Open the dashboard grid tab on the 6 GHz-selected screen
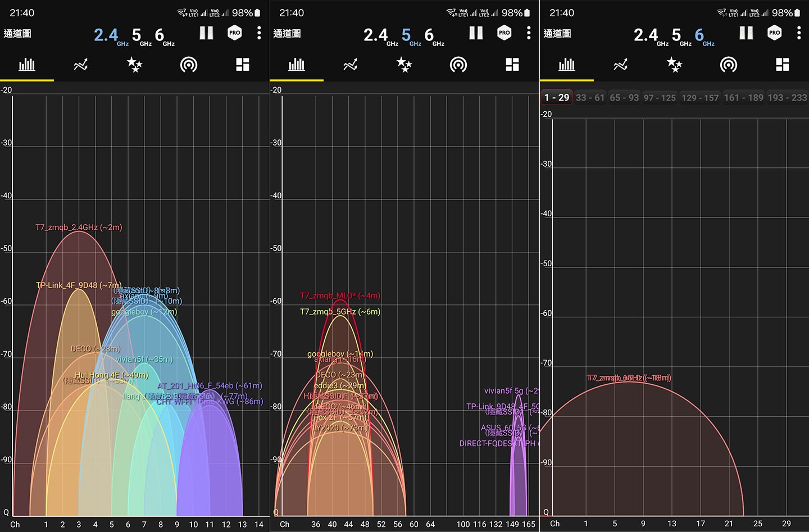809x532 pixels. [783, 65]
